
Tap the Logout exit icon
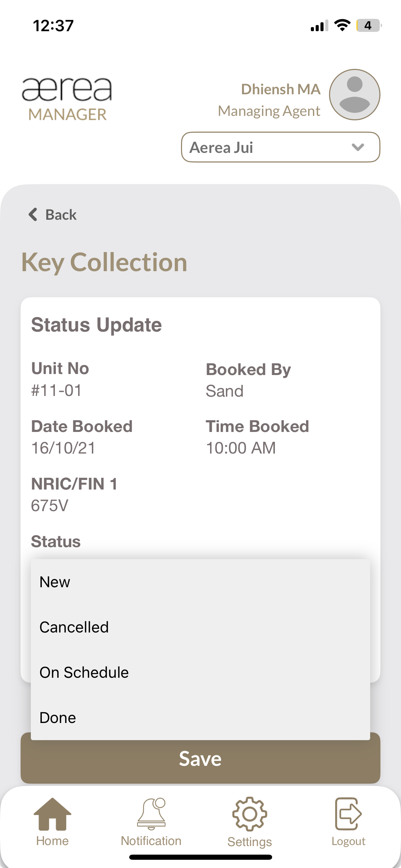348,814
